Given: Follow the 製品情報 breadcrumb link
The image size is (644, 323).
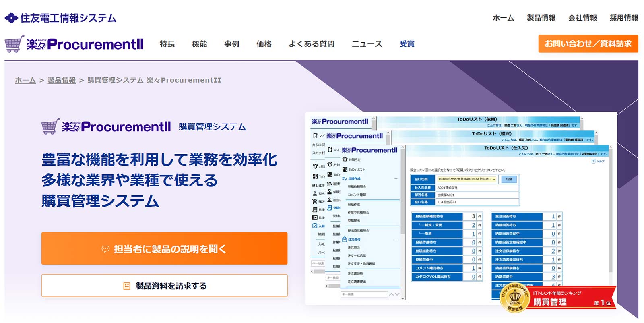Looking at the screenshot, I should [62, 80].
